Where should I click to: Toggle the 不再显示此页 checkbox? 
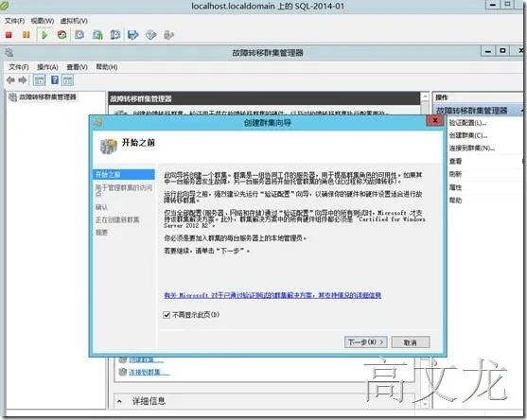pos(167,315)
